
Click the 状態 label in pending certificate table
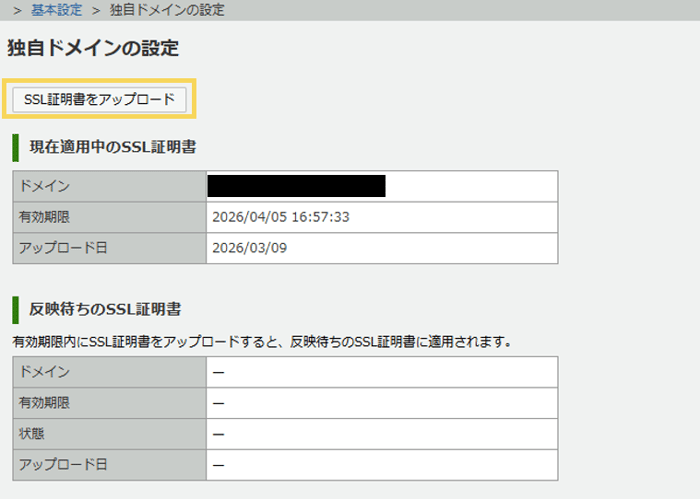32,434
